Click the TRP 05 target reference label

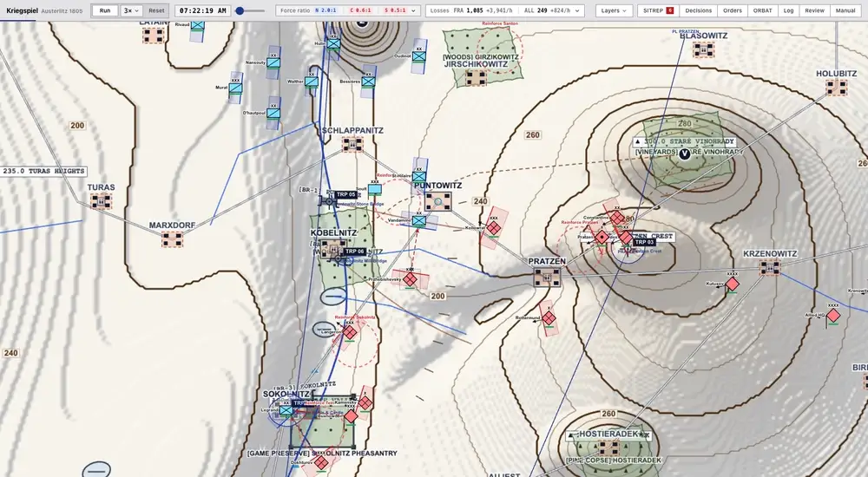pos(346,195)
